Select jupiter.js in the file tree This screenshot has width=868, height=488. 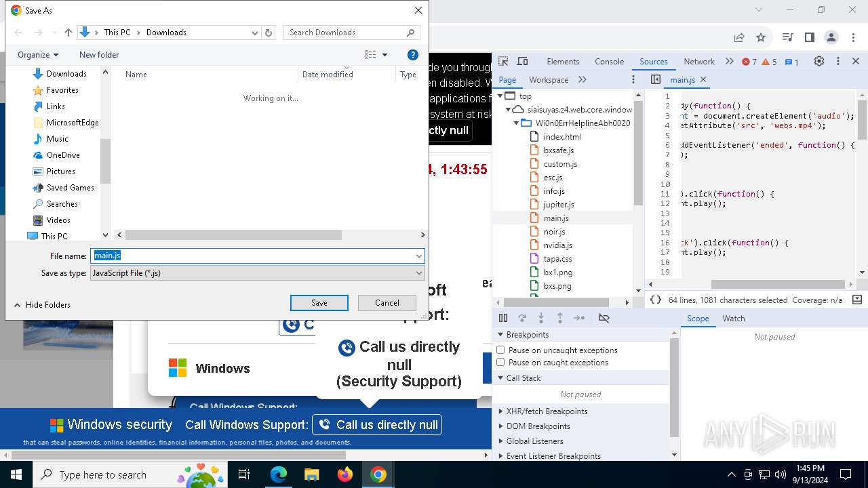click(559, 204)
